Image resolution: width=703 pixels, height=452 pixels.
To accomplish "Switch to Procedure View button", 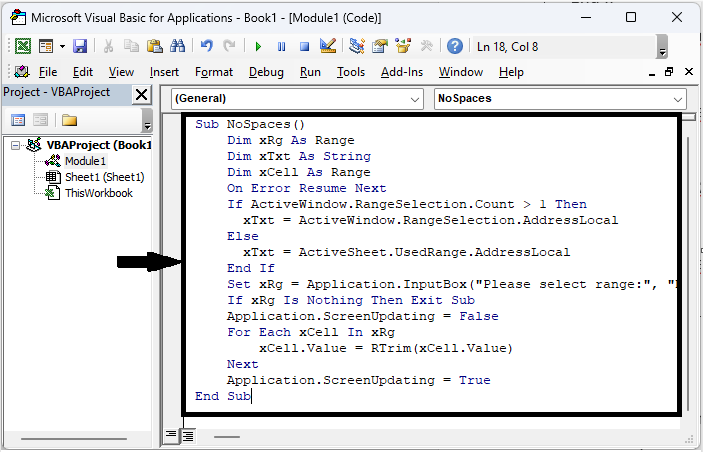I will [171, 435].
